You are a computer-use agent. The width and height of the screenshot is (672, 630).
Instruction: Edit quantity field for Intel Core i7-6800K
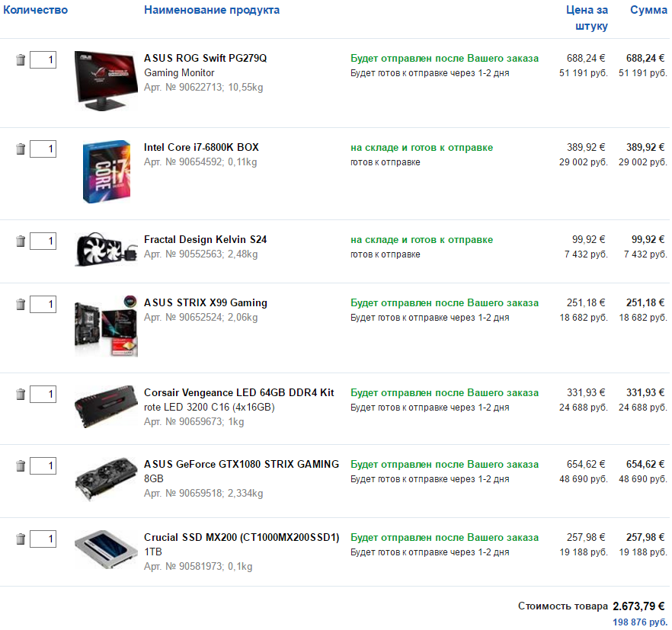(x=43, y=149)
